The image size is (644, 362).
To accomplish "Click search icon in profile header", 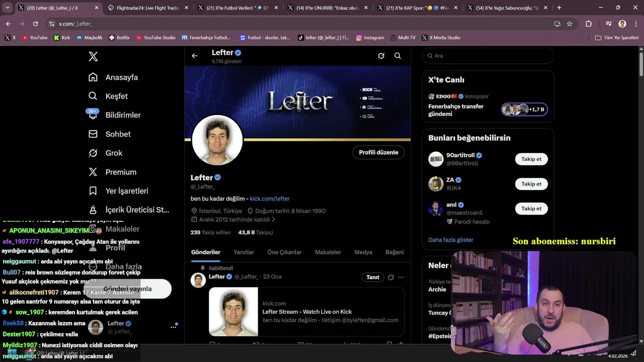I will tap(397, 56).
